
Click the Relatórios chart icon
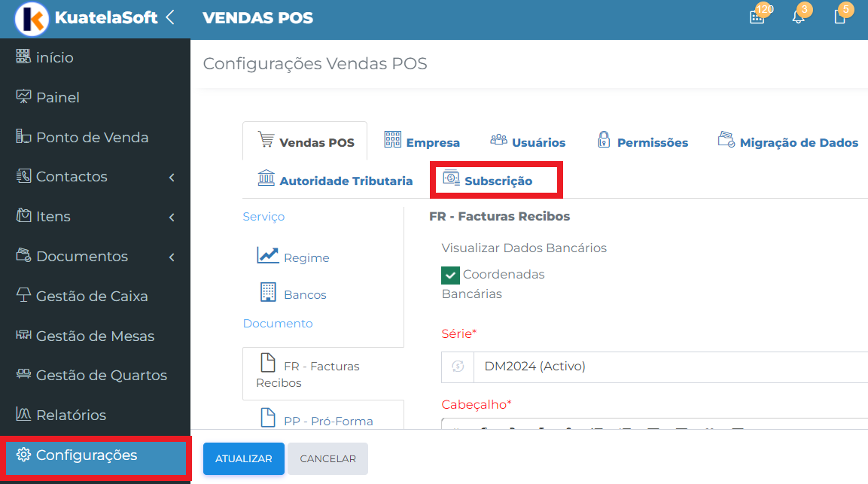click(23, 414)
